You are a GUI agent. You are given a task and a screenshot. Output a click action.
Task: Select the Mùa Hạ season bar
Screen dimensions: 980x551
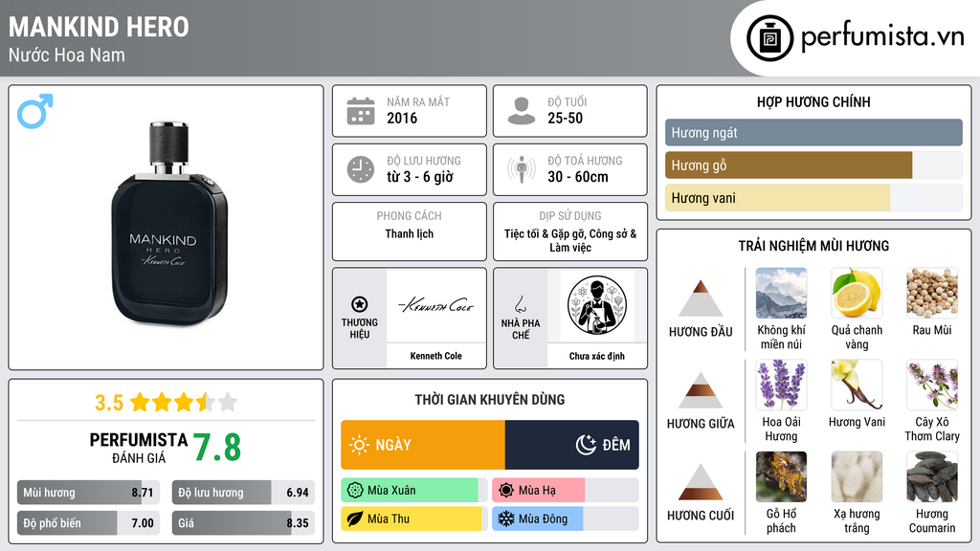tap(566, 491)
